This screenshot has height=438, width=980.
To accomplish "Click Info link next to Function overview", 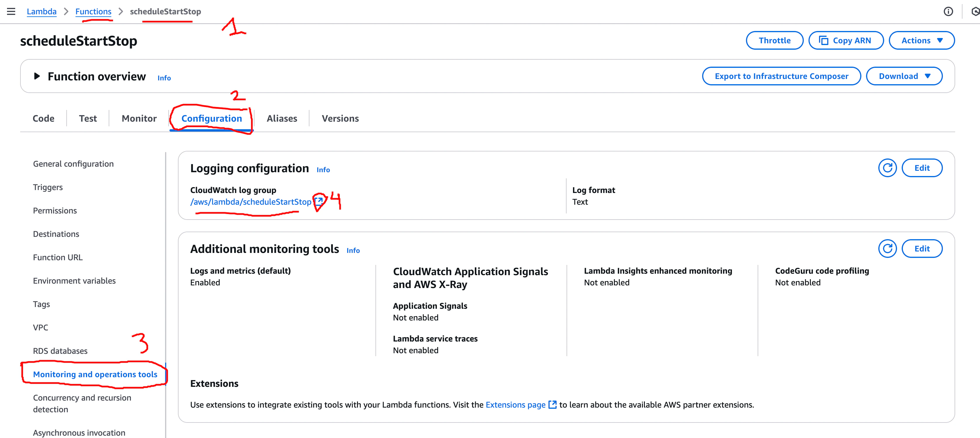I will click(x=164, y=78).
